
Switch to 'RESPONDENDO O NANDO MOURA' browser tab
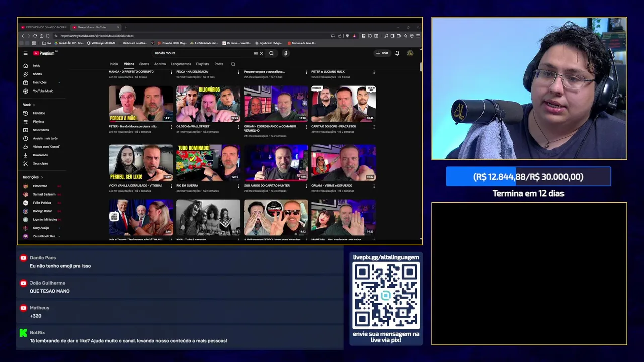(x=44, y=27)
